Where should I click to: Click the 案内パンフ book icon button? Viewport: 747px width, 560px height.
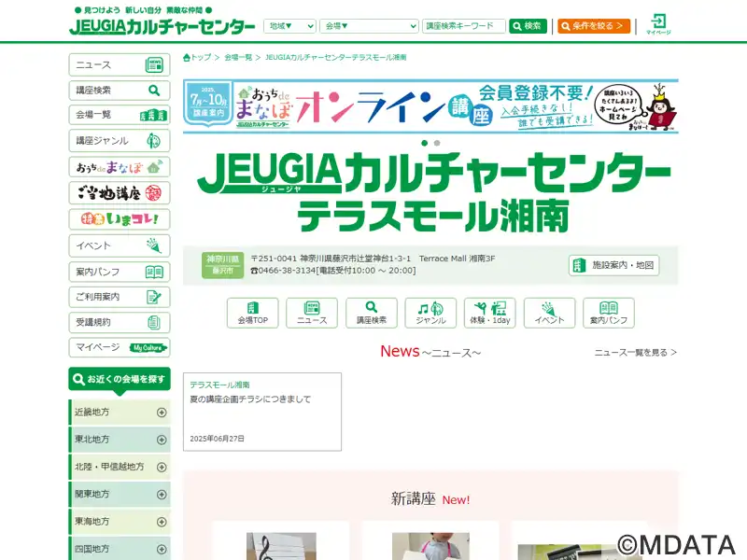609,313
